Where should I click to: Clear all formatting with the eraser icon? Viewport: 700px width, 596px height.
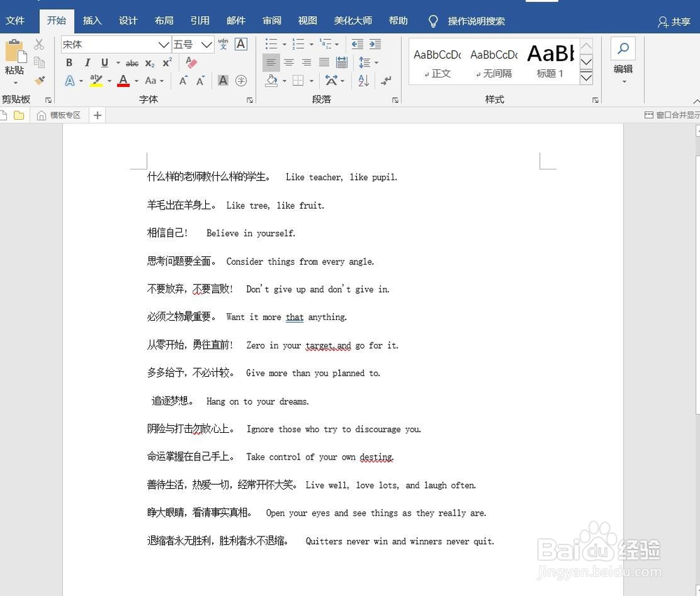[x=191, y=62]
